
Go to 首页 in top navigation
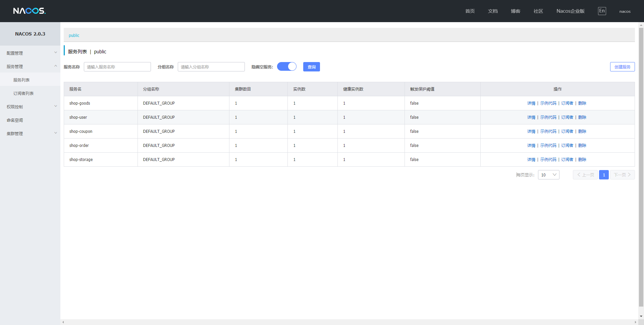pos(470,11)
